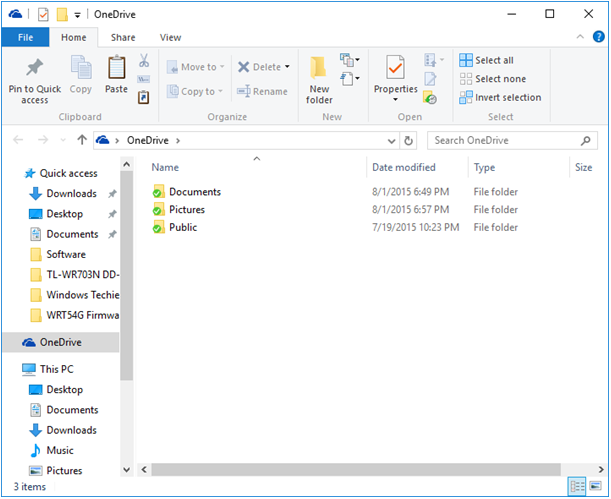This screenshot has height=499, width=611.
Task: Click the History icon in Open group
Action: tap(430, 97)
